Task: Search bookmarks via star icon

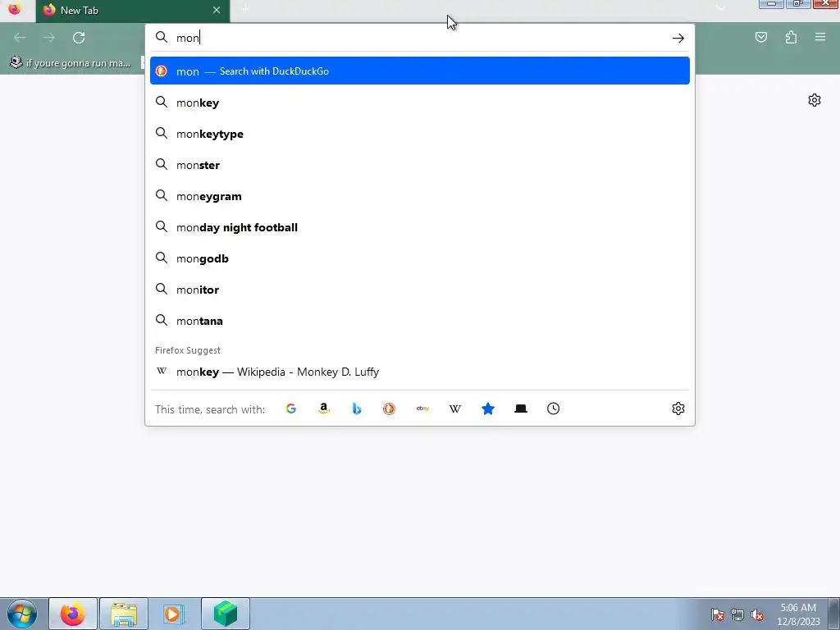Action: pyautogui.click(x=488, y=409)
